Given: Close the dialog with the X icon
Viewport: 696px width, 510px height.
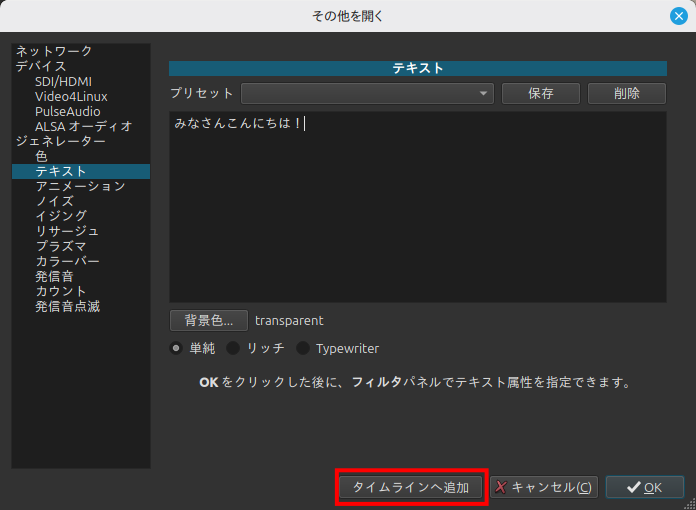Looking at the screenshot, I should coord(678,16).
